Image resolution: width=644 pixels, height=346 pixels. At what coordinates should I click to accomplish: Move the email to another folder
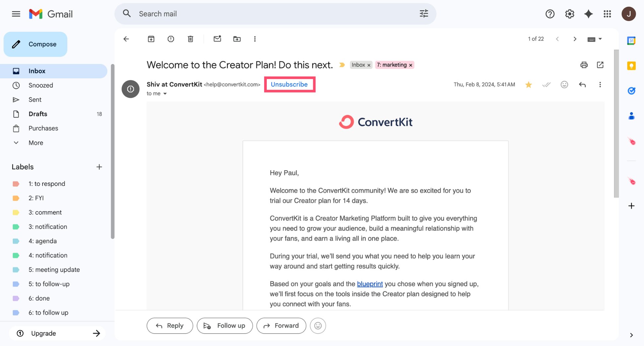pos(237,39)
